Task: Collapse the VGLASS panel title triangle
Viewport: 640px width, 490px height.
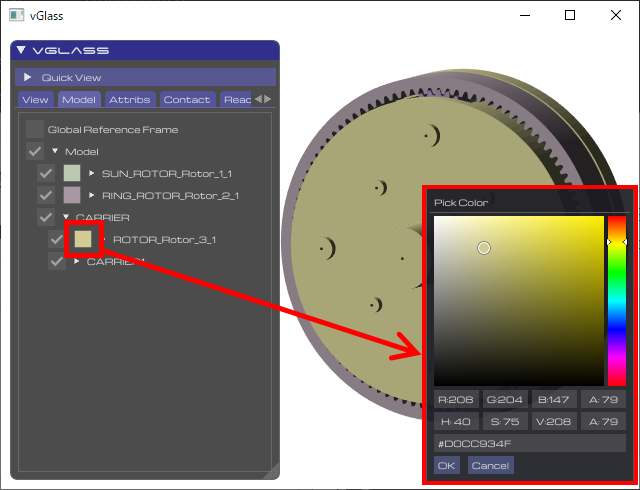Action: click(x=22, y=50)
